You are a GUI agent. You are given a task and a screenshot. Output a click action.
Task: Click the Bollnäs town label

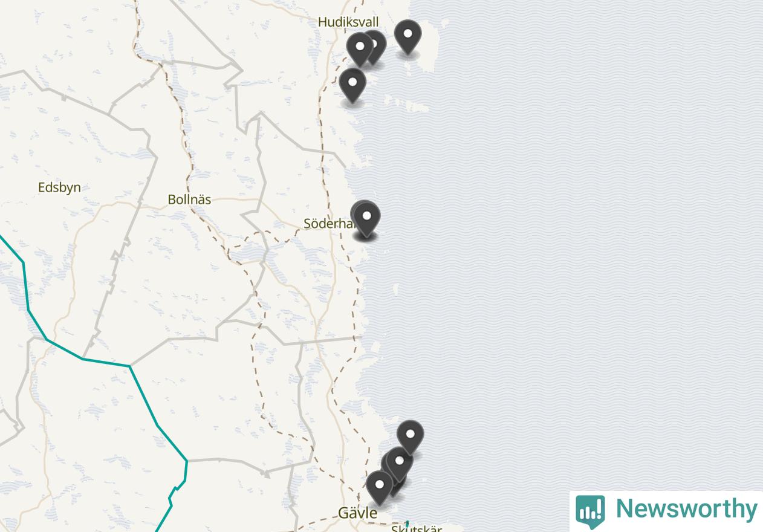pos(189,199)
